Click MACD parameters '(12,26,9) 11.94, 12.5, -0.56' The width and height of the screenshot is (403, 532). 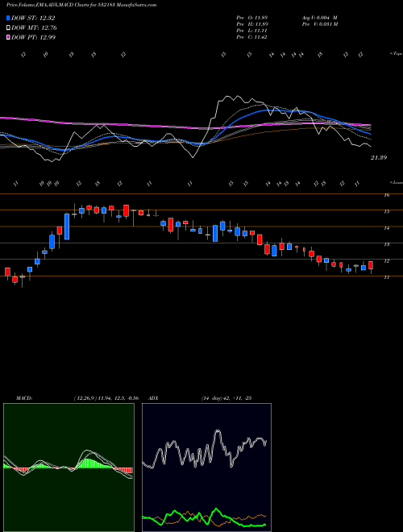point(106,398)
